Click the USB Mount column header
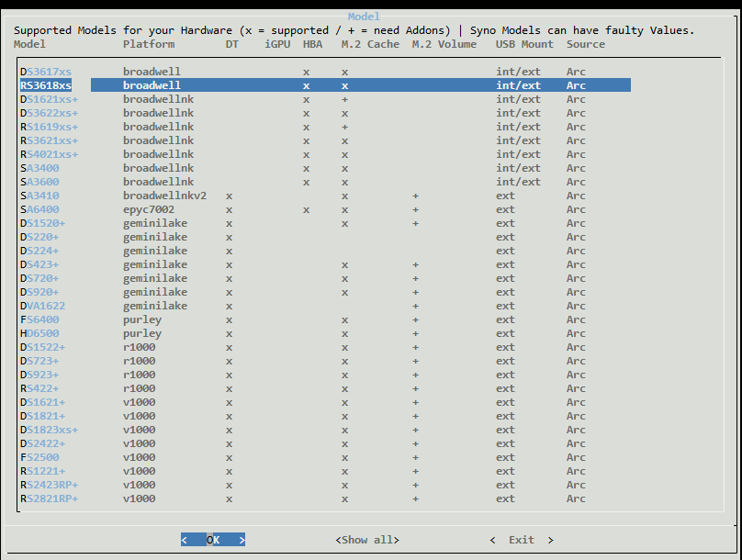This screenshot has height=560, width=742. point(524,44)
